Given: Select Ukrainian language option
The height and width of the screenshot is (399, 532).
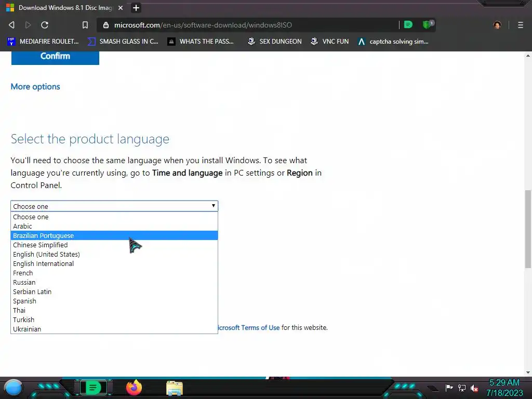Looking at the screenshot, I should point(114,329).
